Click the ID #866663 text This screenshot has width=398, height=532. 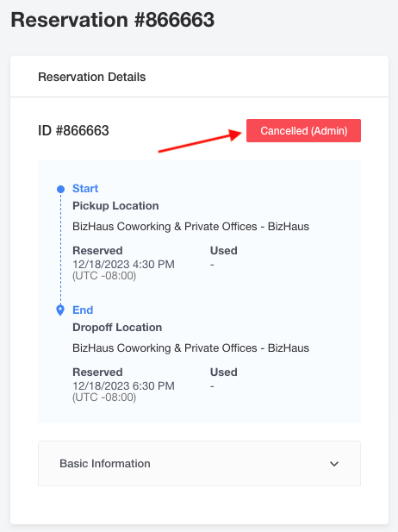73,130
